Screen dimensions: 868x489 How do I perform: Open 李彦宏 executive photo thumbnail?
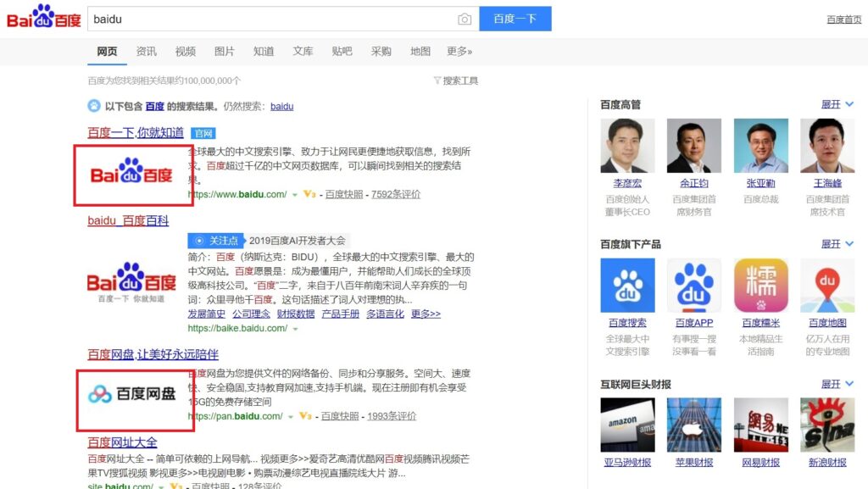tap(627, 146)
